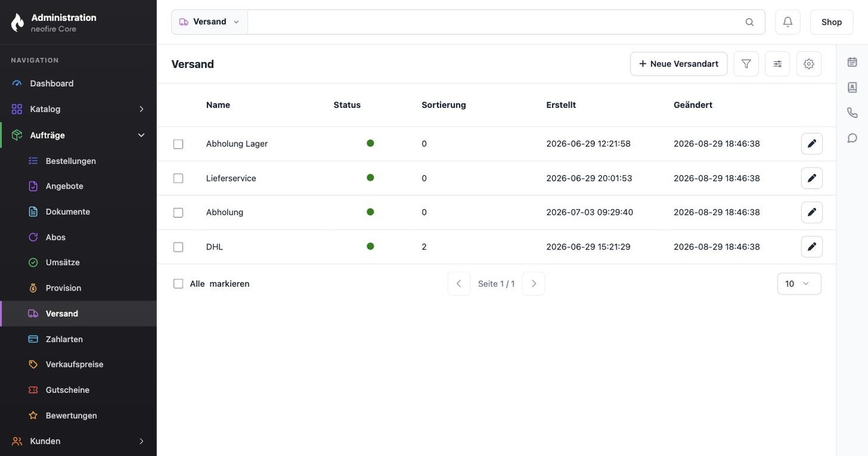
Task: Go to previous page arrow
Action: (x=459, y=284)
